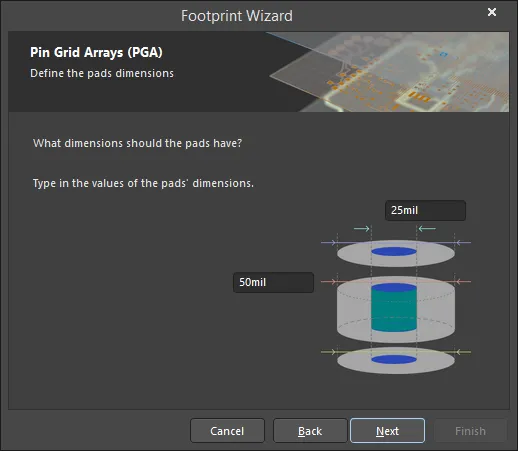
Task: Close the Footprint Wizard dialog
Action: point(492,12)
